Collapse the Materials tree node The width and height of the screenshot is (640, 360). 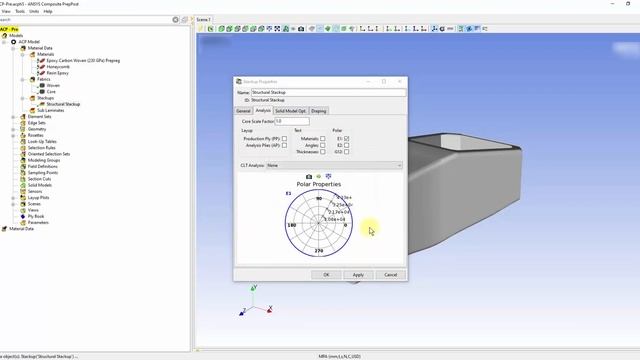tap(22, 54)
